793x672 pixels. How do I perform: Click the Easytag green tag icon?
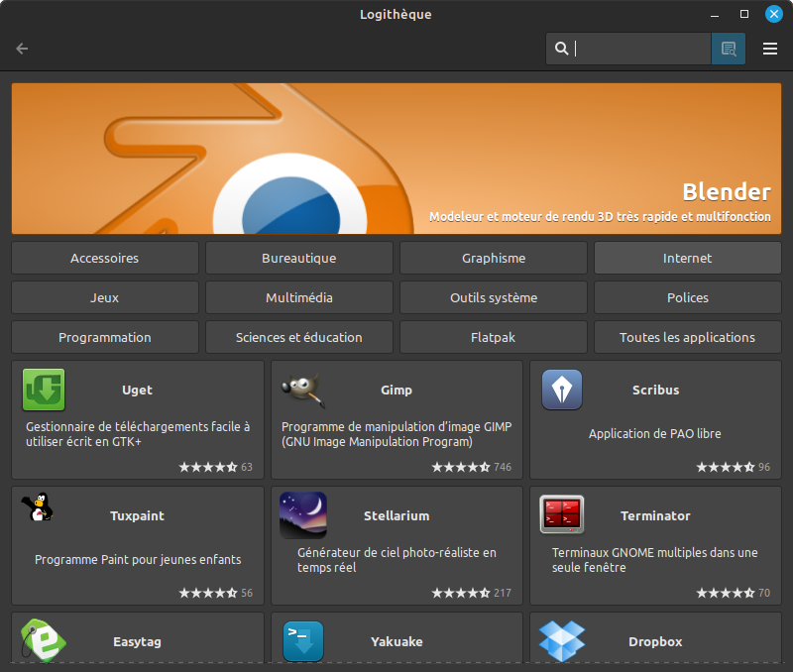(44, 640)
